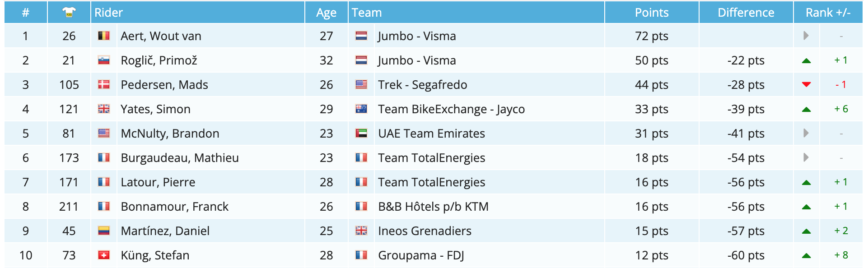This screenshot has height=268, width=868.
Task: Click grey unchanged arrow in McNulty row
Action: tap(806, 133)
